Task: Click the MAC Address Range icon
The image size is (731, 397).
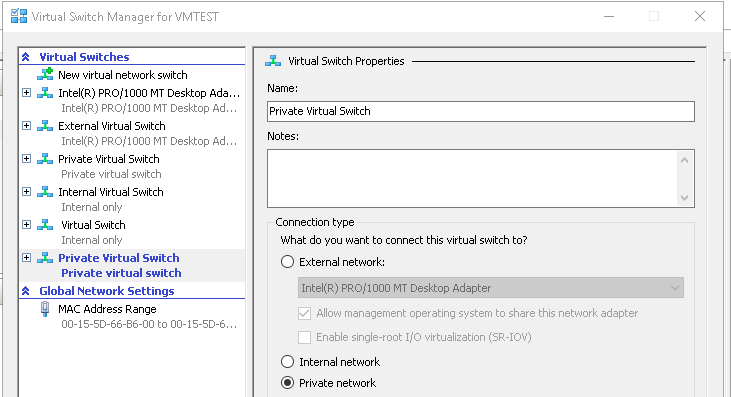Action: (45, 309)
